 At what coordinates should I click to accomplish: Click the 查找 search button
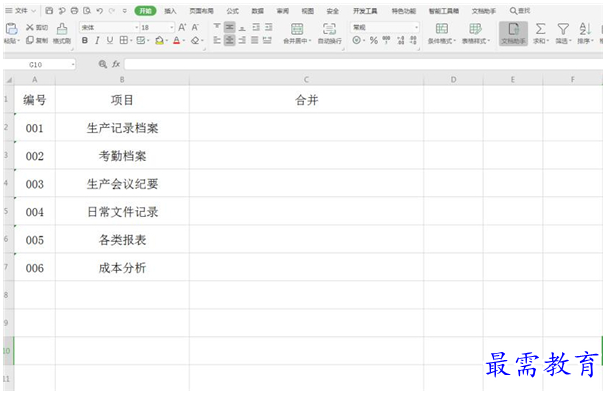[x=520, y=11]
